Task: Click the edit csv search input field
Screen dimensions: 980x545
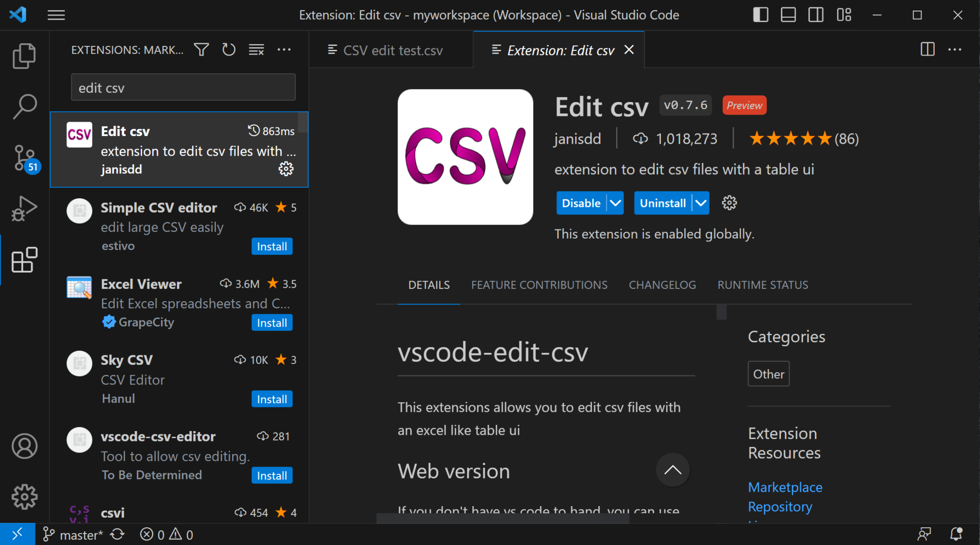Action: 183,87
